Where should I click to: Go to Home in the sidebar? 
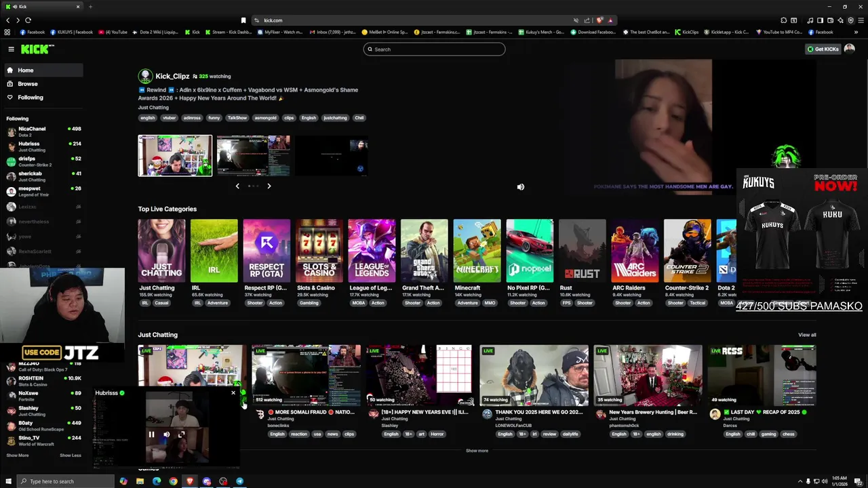[43, 70]
